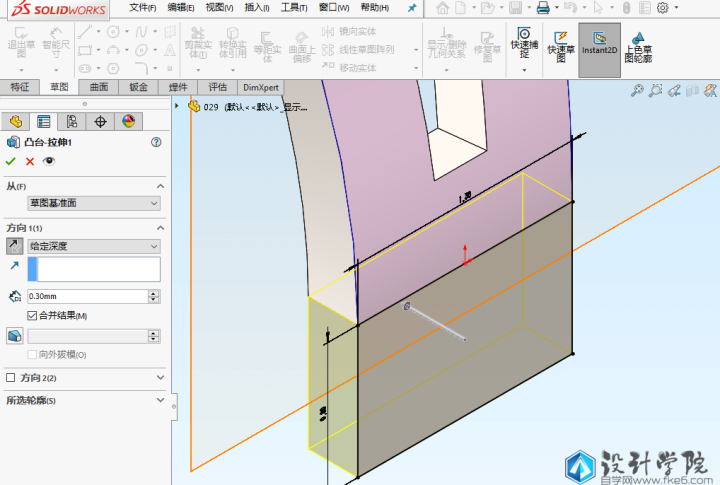Viewport: 720px width, 485px height.
Task: Uncheck the 合并结果 checkbox
Action: [33, 316]
